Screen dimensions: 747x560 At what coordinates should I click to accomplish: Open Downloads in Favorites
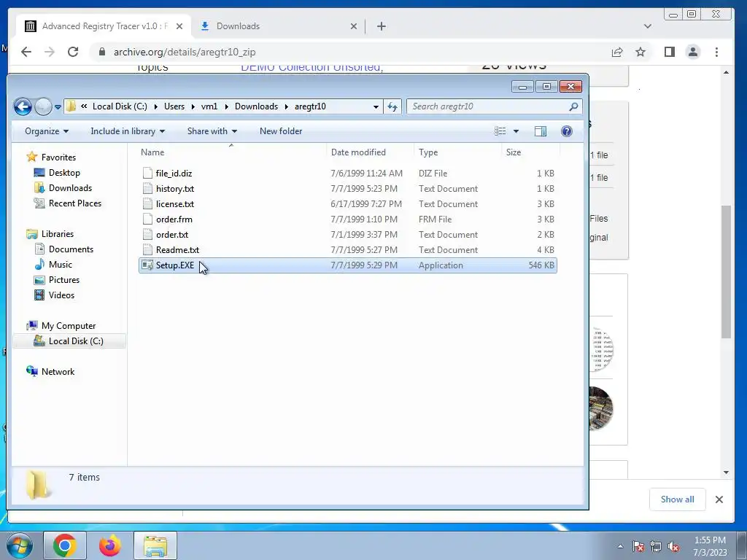pos(70,187)
